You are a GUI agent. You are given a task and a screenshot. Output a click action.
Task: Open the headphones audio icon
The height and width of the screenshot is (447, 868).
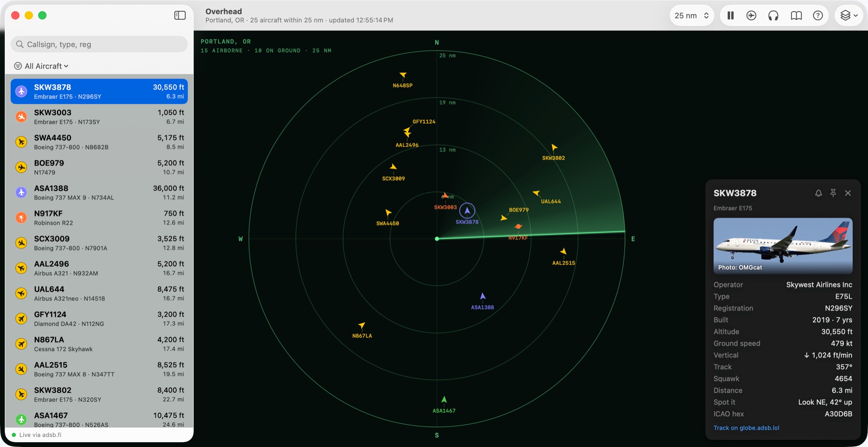click(773, 16)
